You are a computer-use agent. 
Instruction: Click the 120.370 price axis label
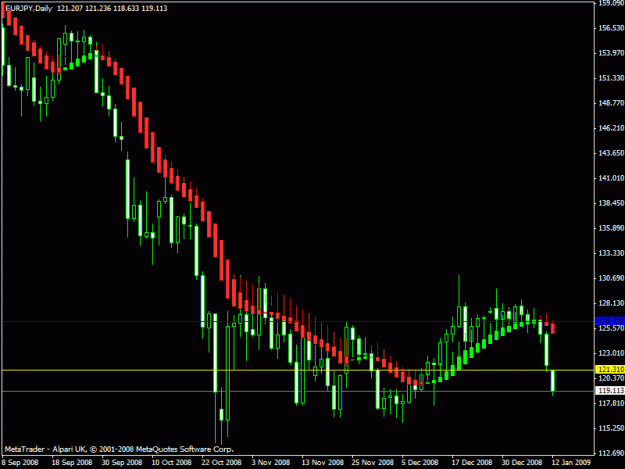click(x=611, y=378)
